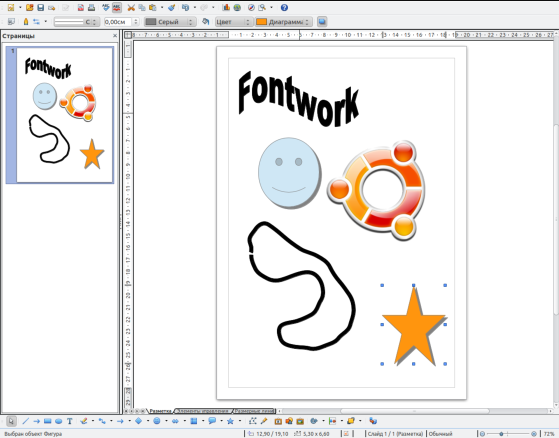This screenshot has width=559, height=438.
Task: Open the Basic shapes diamond tool
Action: pyautogui.click(x=139, y=421)
